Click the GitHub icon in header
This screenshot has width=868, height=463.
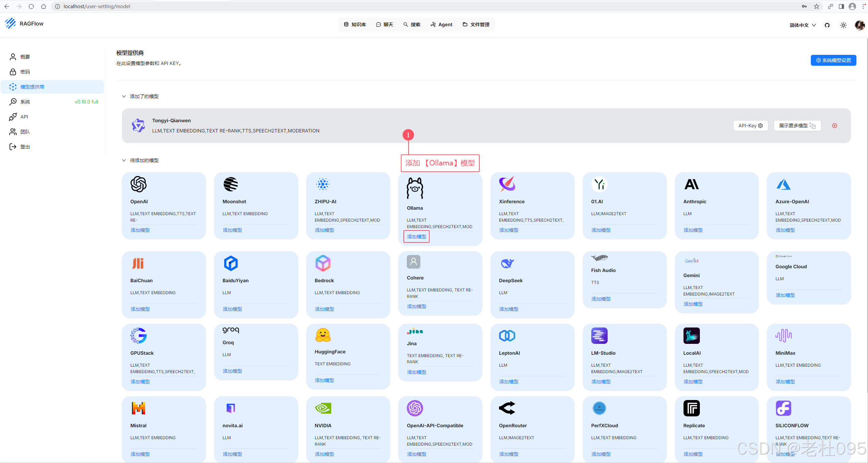click(x=827, y=25)
